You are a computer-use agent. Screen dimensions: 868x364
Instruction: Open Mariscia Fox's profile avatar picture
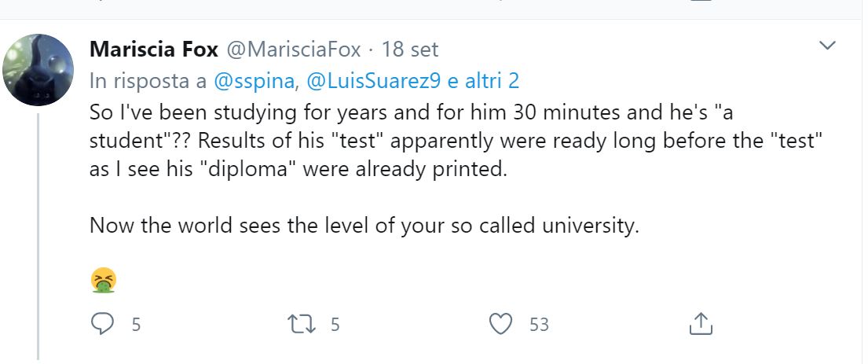pos(38,70)
